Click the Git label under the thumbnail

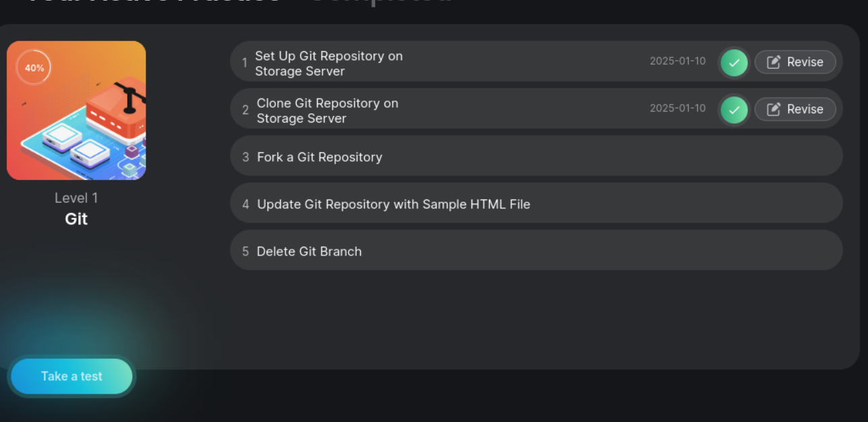point(76,219)
